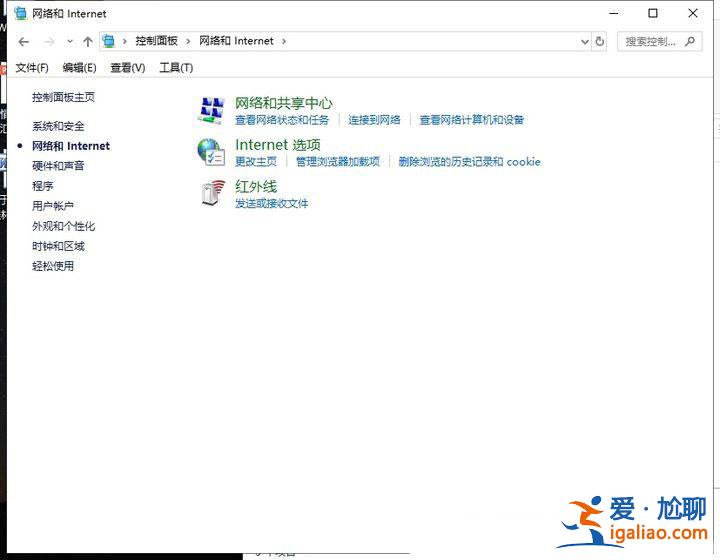Open 更改主页 link
This screenshot has height=560, width=720.
pos(256,162)
